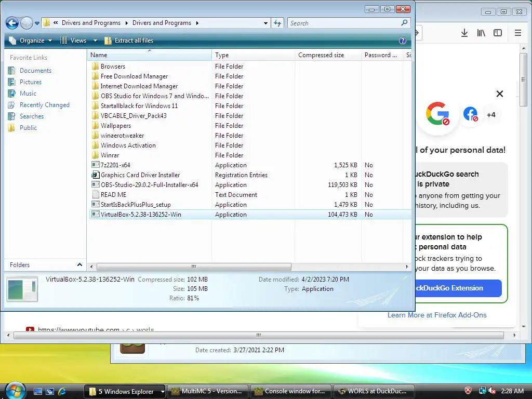Open Public favorite link
532x399 pixels.
pyautogui.click(x=28, y=128)
